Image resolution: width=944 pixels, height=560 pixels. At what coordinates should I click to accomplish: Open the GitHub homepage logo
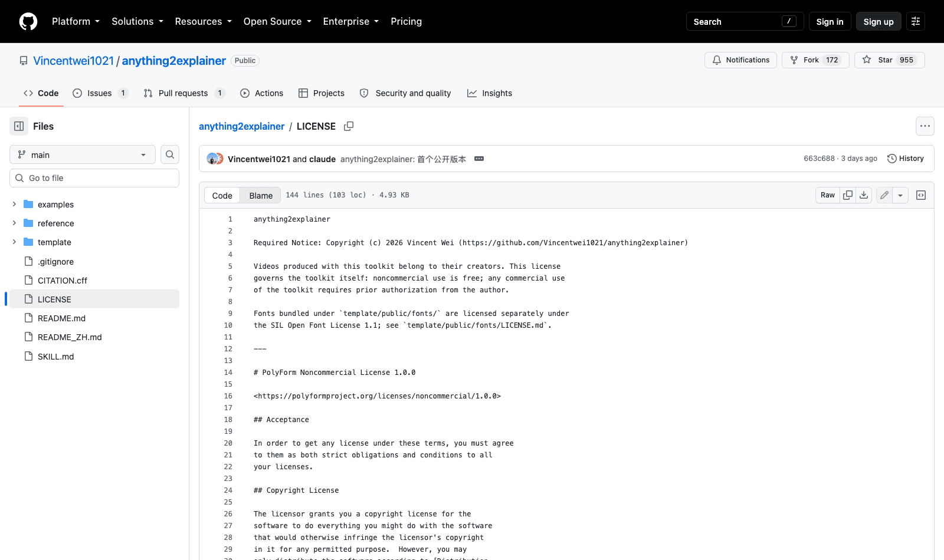click(x=28, y=22)
